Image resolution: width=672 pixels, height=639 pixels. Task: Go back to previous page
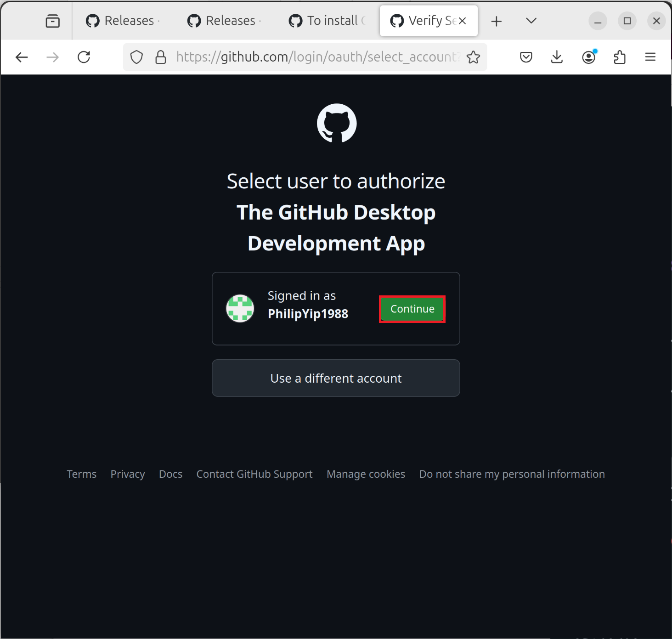pos(22,57)
